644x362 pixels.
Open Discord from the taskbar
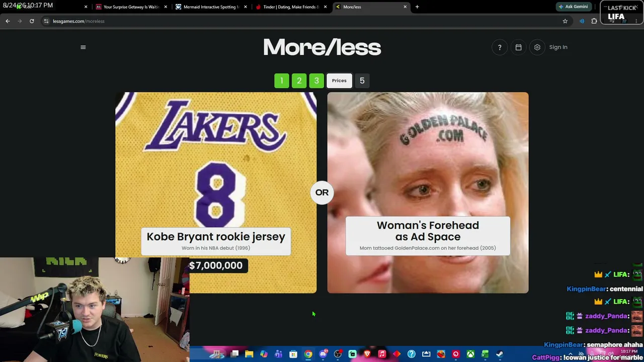pyautogui.click(x=323, y=354)
